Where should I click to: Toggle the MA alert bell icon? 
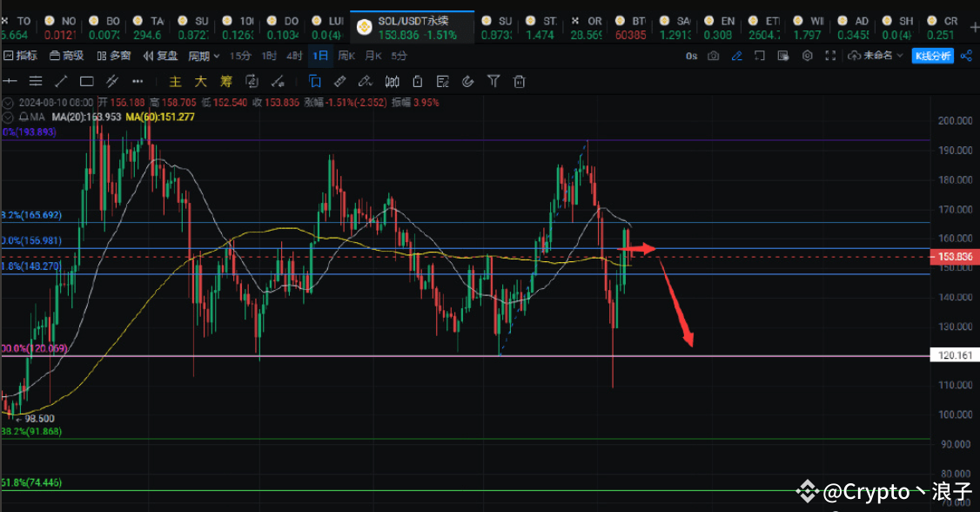[23, 117]
